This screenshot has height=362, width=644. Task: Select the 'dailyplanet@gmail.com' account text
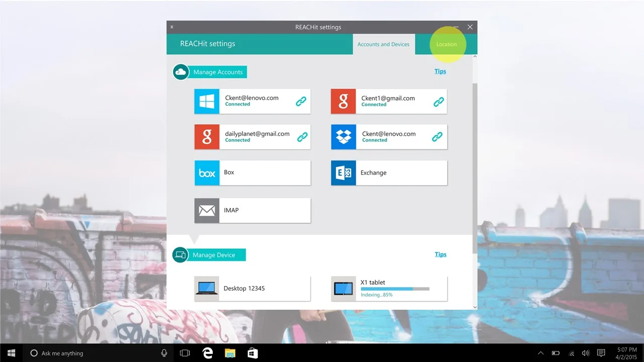(257, 134)
